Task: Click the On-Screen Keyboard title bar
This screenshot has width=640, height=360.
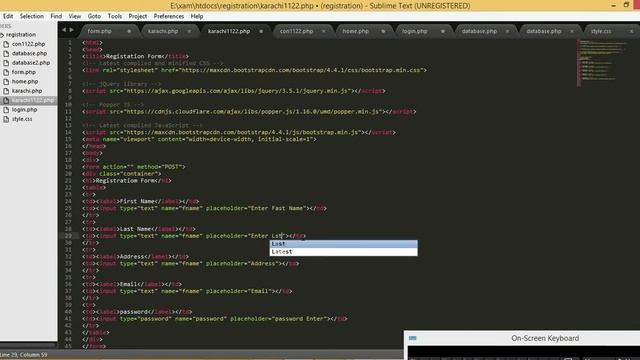Action: pyautogui.click(x=522, y=338)
